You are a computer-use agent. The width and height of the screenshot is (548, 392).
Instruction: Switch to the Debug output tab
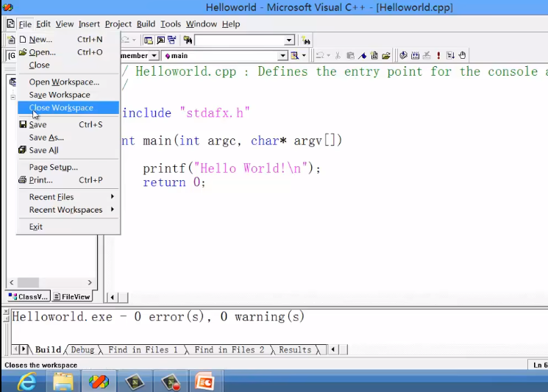tap(82, 350)
